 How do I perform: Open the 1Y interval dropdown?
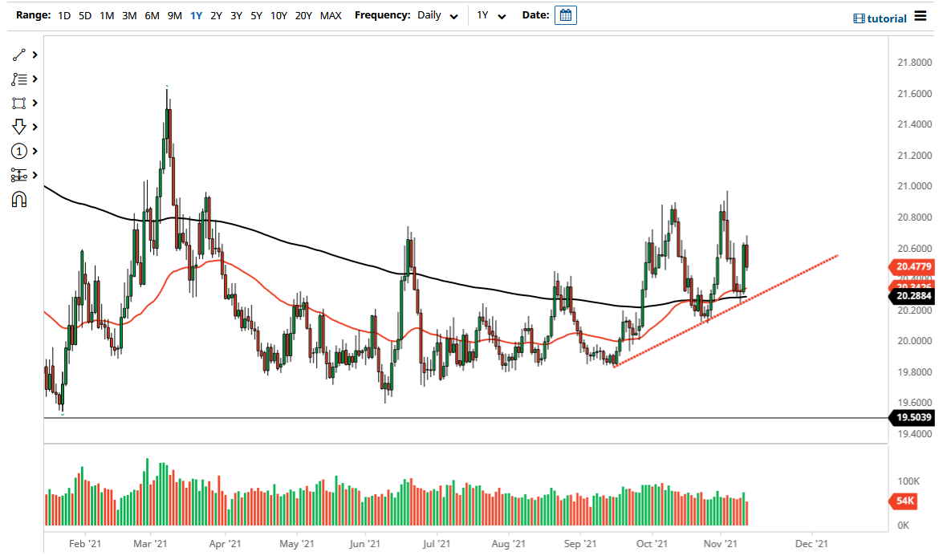point(491,15)
